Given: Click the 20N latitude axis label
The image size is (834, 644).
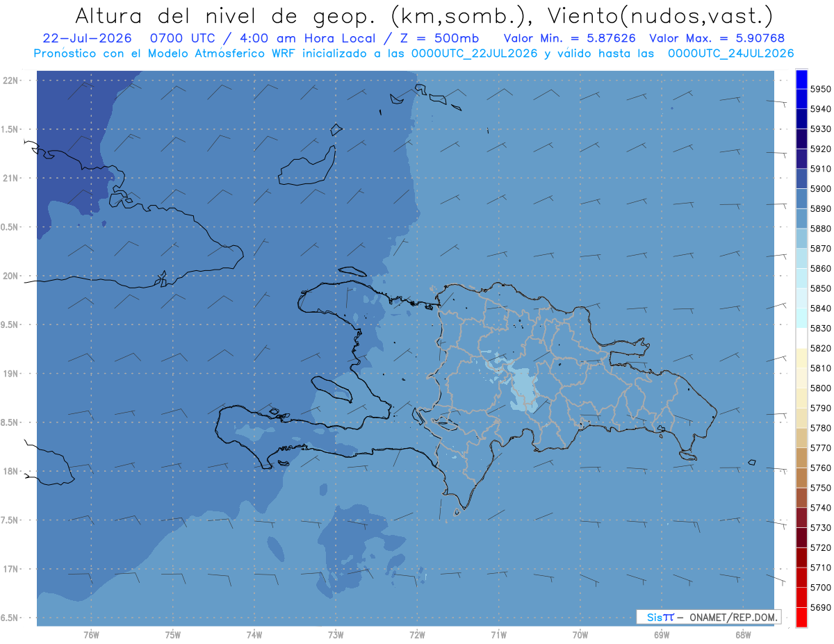Looking at the screenshot, I should point(10,276).
